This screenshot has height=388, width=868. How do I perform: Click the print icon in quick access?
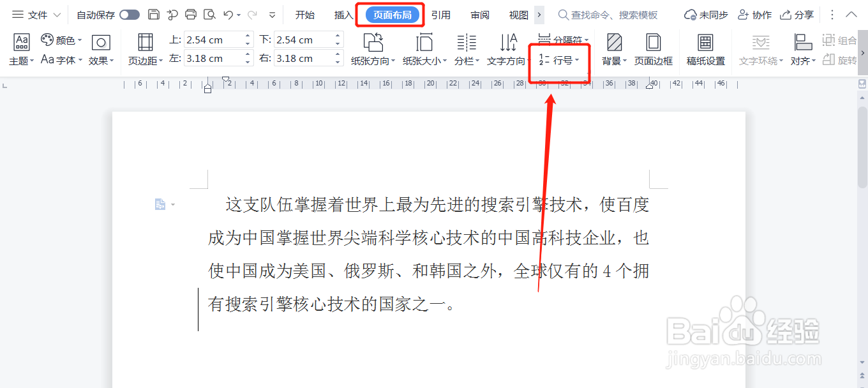tap(190, 15)
